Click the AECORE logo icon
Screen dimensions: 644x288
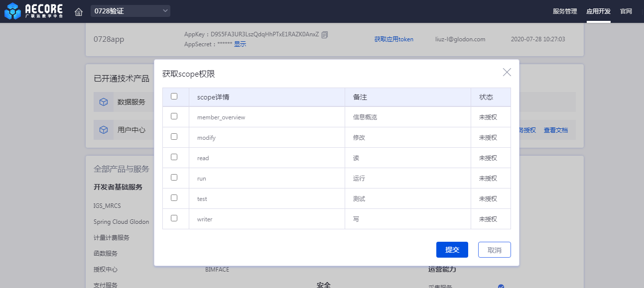click(x=13, y=11)
